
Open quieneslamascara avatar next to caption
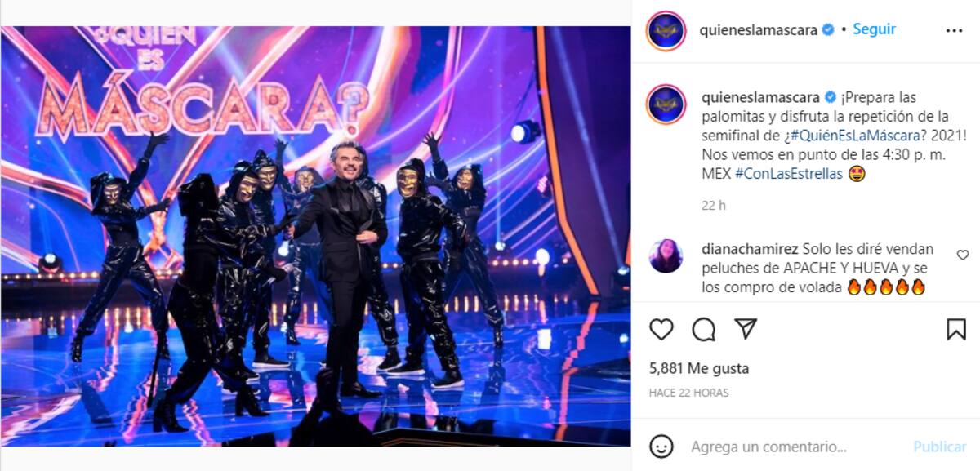(x=666, y=104)
